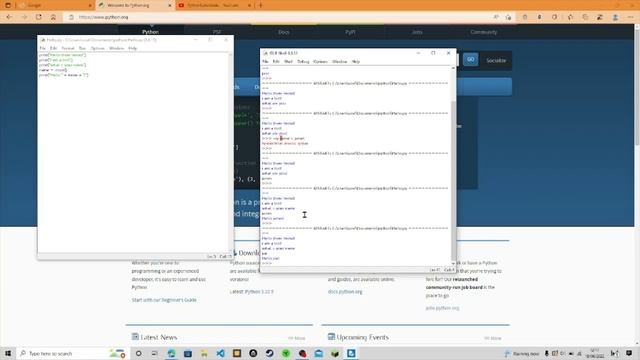Open the Format menu in the IDLE editor

point(68,48)
